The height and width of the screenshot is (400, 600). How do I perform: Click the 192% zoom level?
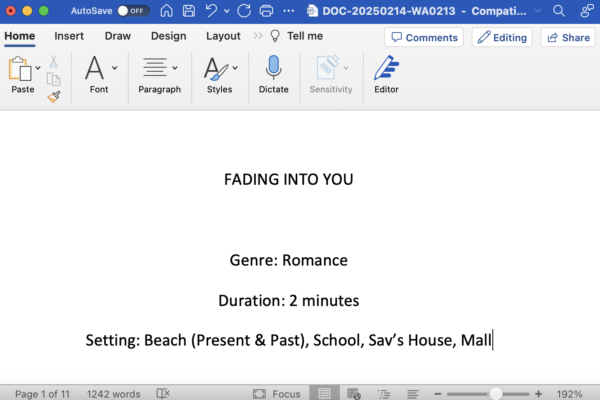(569, 394)
